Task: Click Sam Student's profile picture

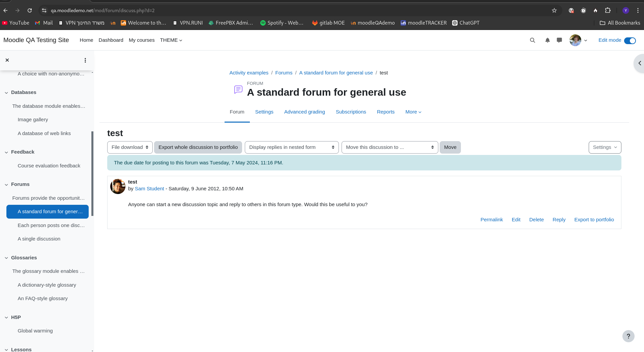Action: (x=118, y=186)
